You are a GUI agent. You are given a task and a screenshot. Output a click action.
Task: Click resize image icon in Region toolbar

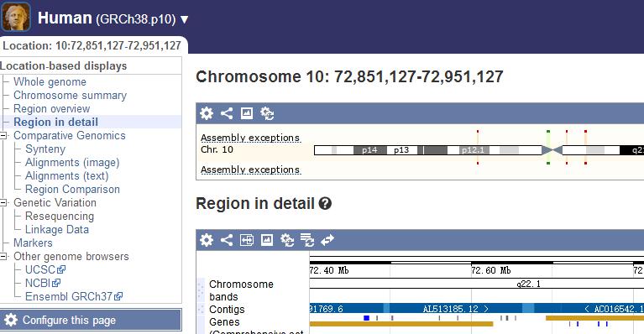[x=246, y=240]
